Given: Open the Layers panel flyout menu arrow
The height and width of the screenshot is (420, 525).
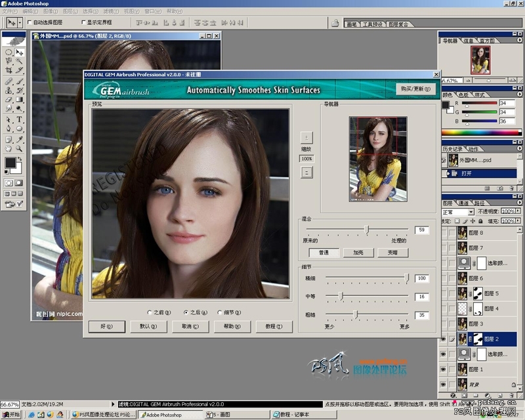Looking at the screenshot, I should [520, 202].
